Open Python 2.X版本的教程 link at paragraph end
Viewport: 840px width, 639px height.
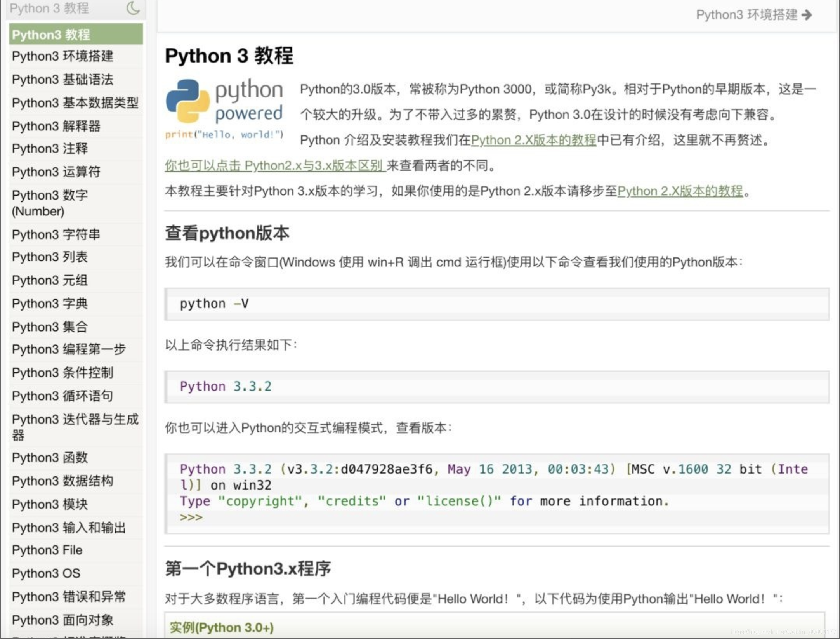[680, 191]
